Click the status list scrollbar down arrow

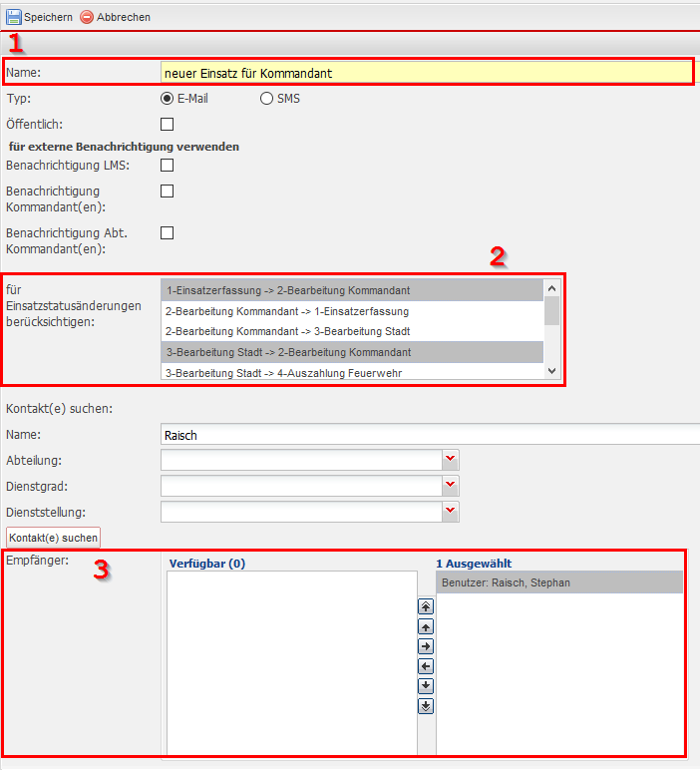(551, 371)
